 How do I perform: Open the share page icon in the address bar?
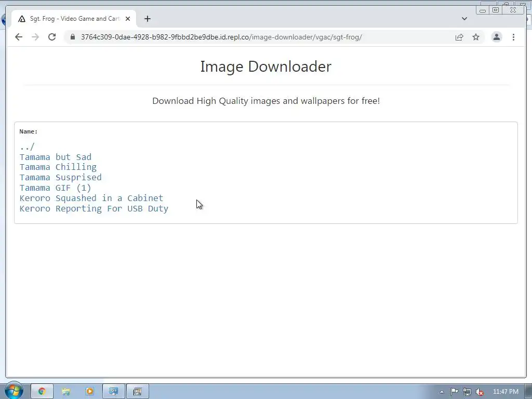(x=459, y=37)
